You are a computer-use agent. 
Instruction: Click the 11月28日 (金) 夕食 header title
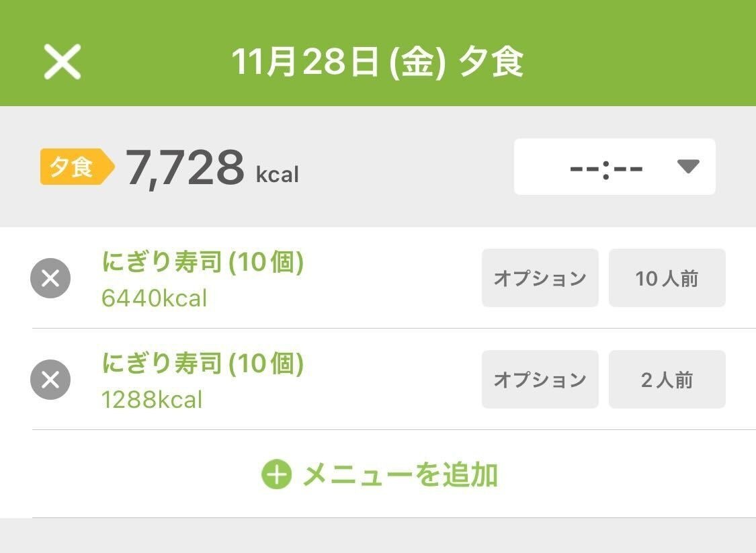pyautogui.click(x=377, y=62)
